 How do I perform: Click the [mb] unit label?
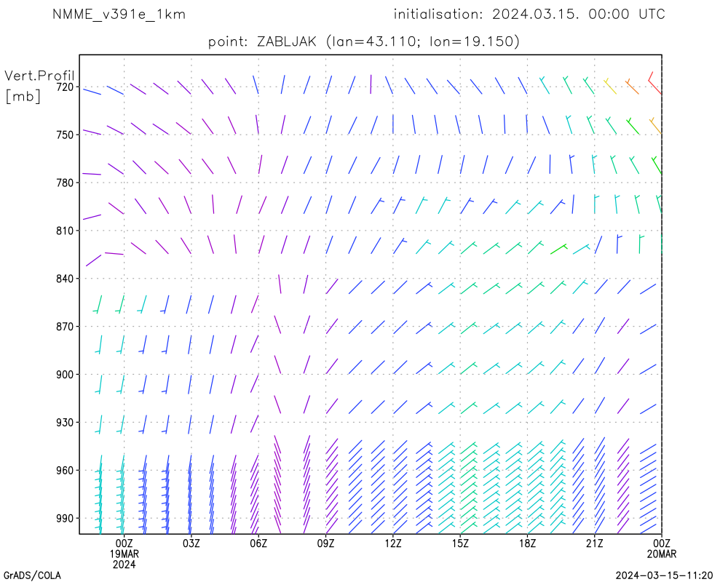pyautogui.click(x=23, y=96)
